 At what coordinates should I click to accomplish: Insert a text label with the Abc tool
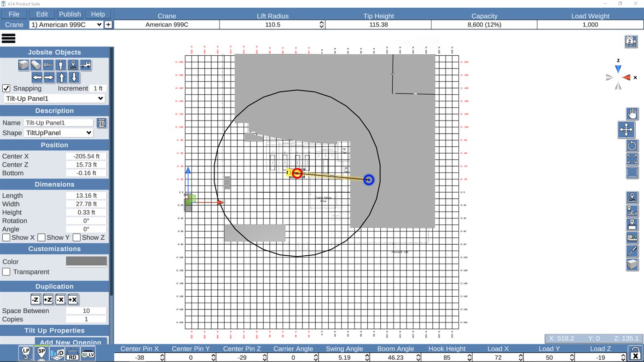tap(47, 65)
